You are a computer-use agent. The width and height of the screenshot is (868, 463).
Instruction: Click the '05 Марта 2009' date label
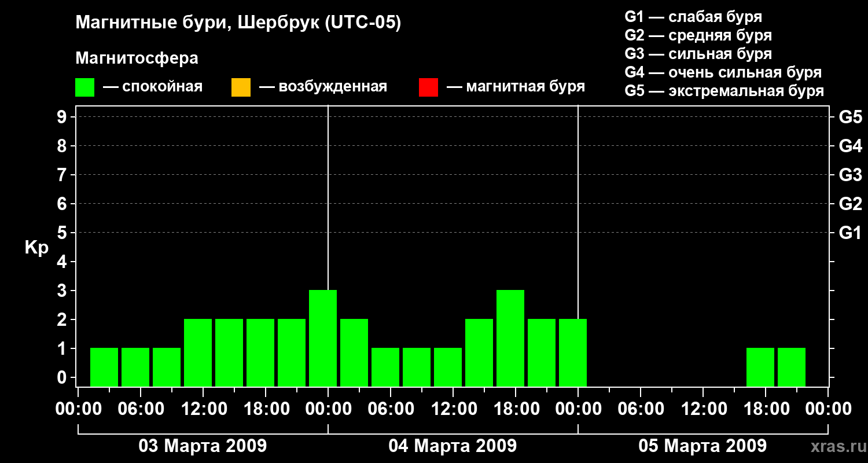tap(703, 446)
